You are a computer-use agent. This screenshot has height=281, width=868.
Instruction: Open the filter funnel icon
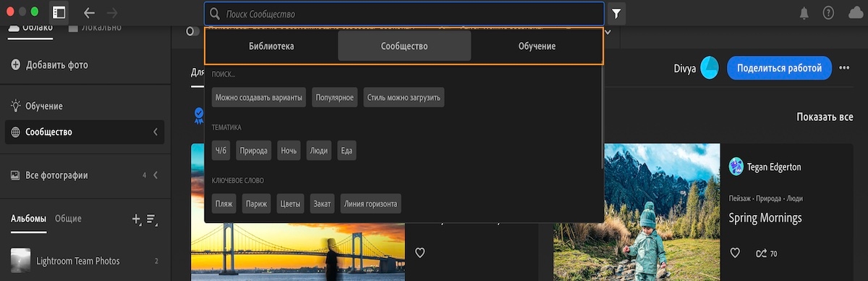(616, 13)
